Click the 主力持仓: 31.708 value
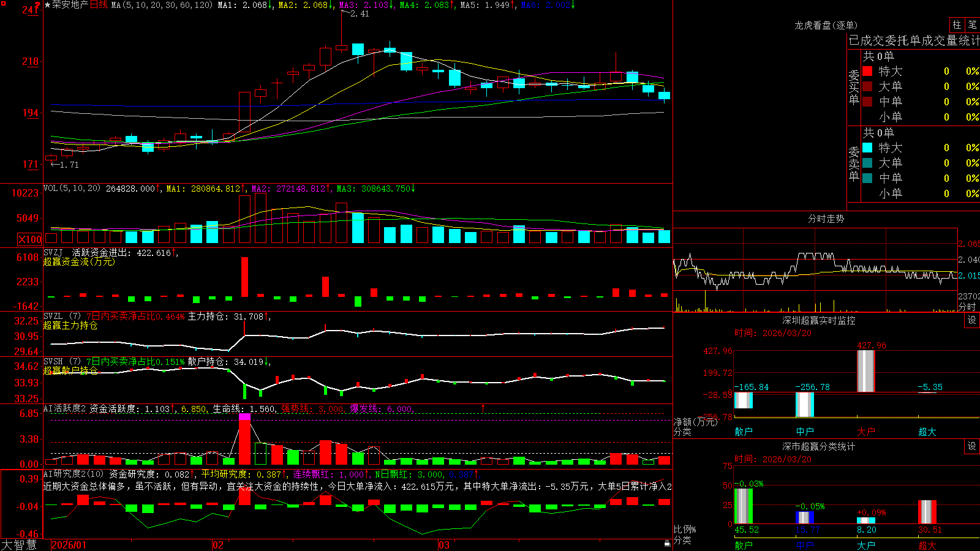The image size is (980, 551). pos(225,317)
